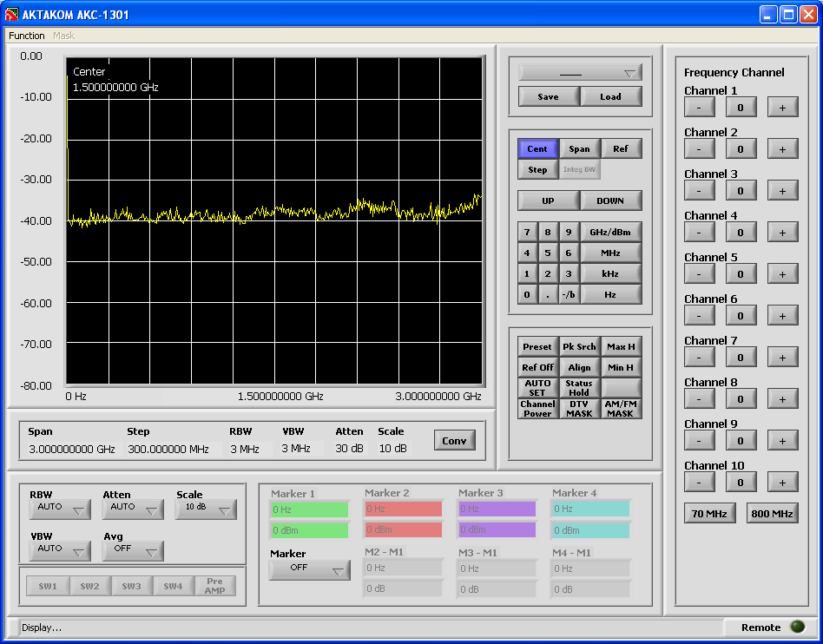Image resolution: width=823 pixels, height=644 pixels.
Task: Tap keypad digit 5
Action: (x=548, y=253)
